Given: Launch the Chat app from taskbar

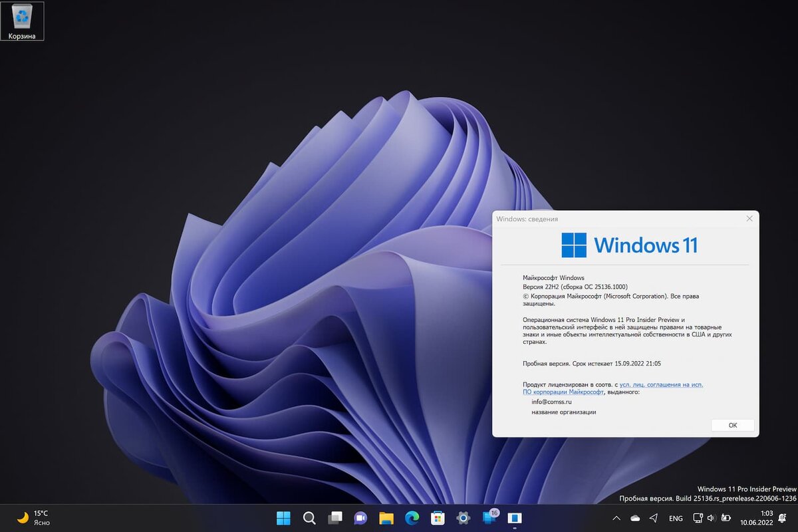Looking at the screenshot, I should coord(360,518).
